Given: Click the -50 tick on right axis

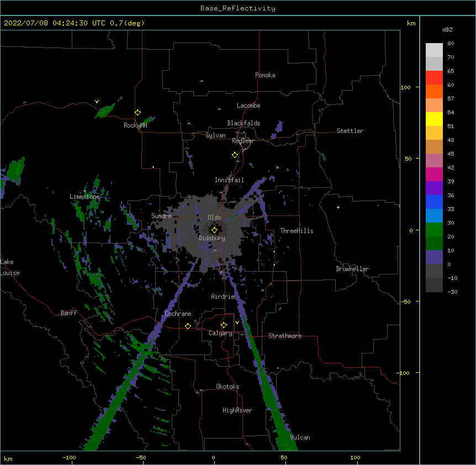Looking at the screenshot, I should point(405,302).
